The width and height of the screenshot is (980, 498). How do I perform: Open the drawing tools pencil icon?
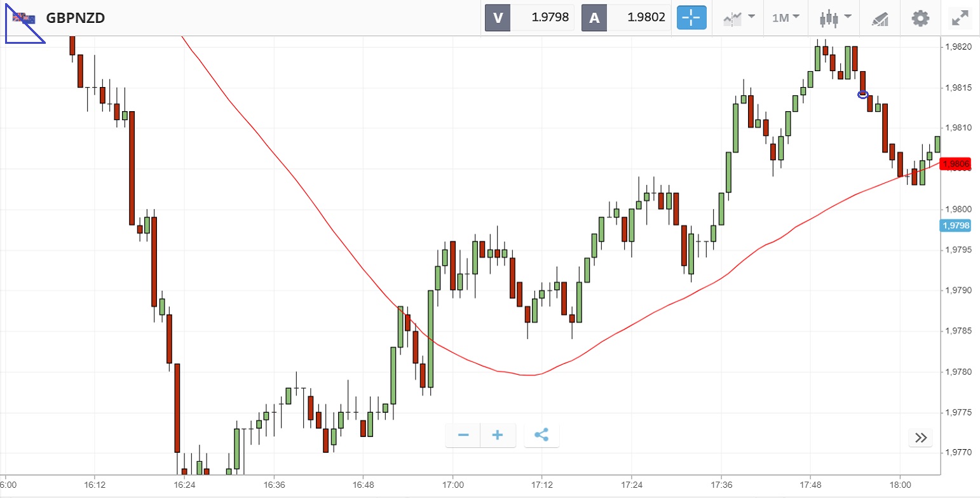click(880, 18)
